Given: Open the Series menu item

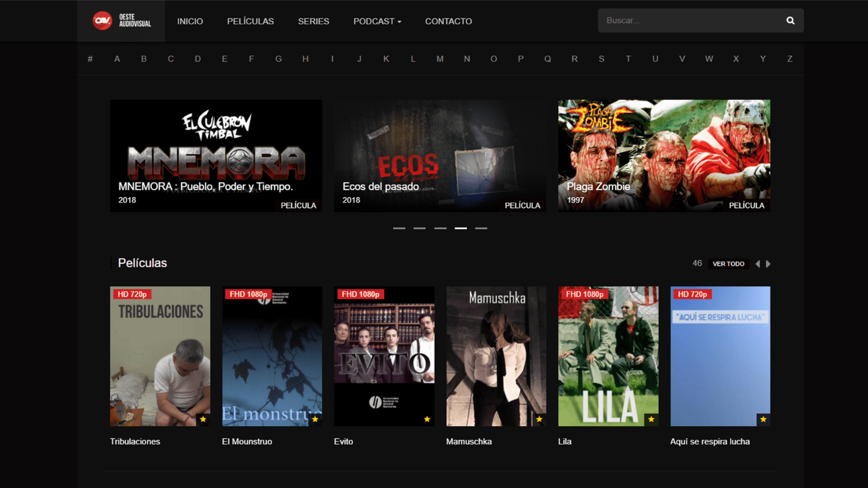Looking at the screenshot, I should [314, 21].
